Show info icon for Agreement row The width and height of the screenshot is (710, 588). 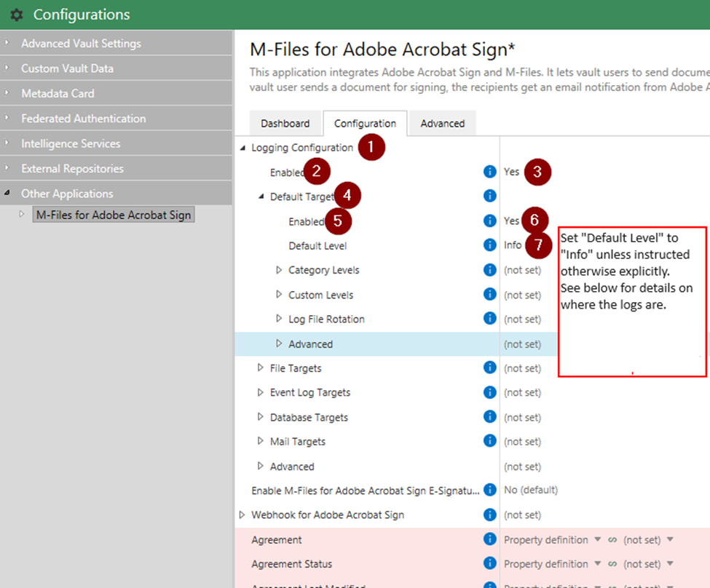tap(489, 539)
